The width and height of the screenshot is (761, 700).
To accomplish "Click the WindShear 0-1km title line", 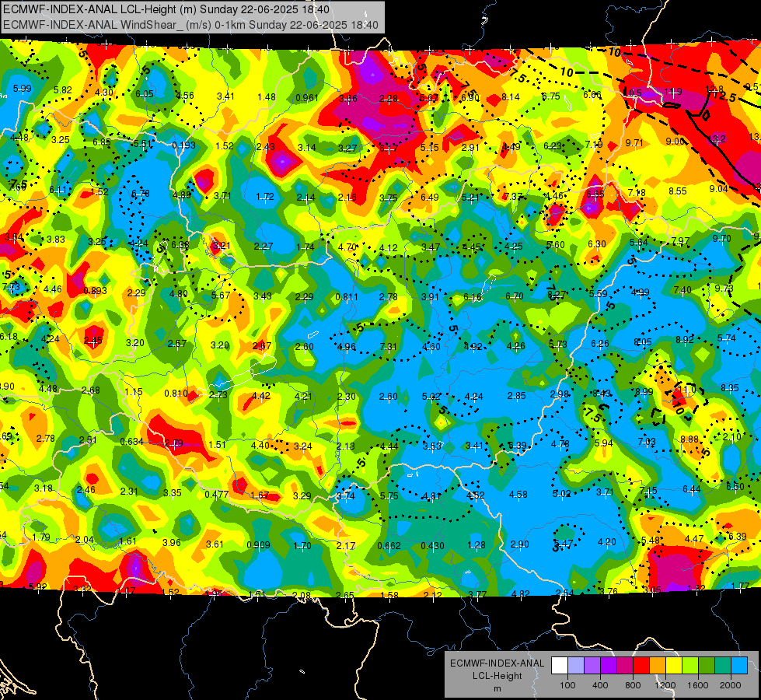I will pyautogui.click(x=190, y=25).
